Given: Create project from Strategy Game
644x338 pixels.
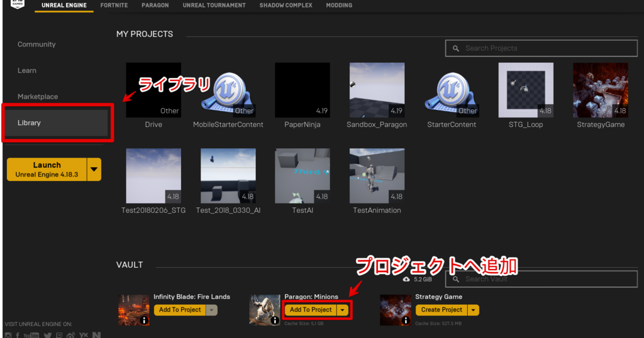Looking at the screenshot, I should (x=441, y=310).
